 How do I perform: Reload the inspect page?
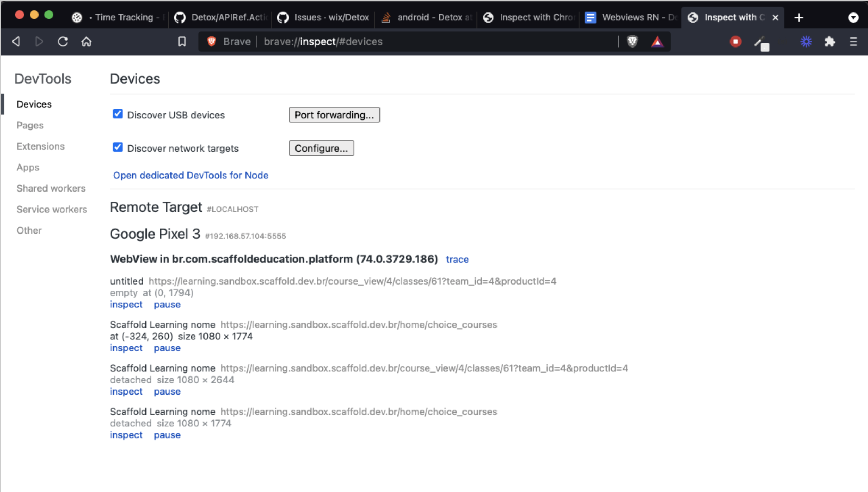pyautogui.click(x=63, y=42)
